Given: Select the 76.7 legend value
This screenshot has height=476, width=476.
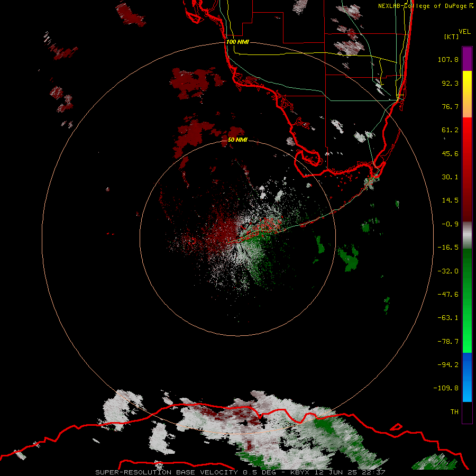Looking at the screenshot, I should point(450,106).
